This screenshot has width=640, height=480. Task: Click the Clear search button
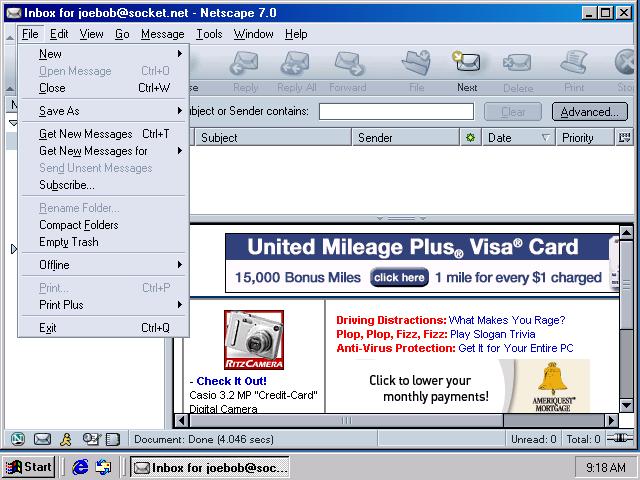513,111
